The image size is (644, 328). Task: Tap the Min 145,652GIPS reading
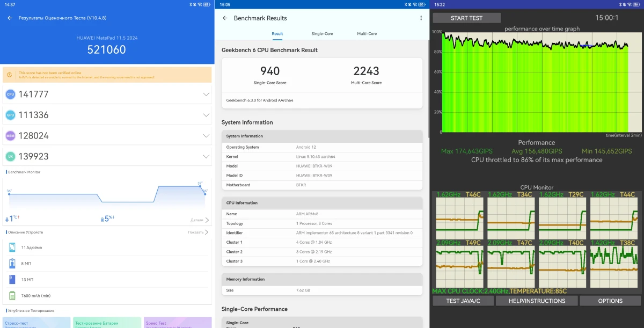[607, 151]
